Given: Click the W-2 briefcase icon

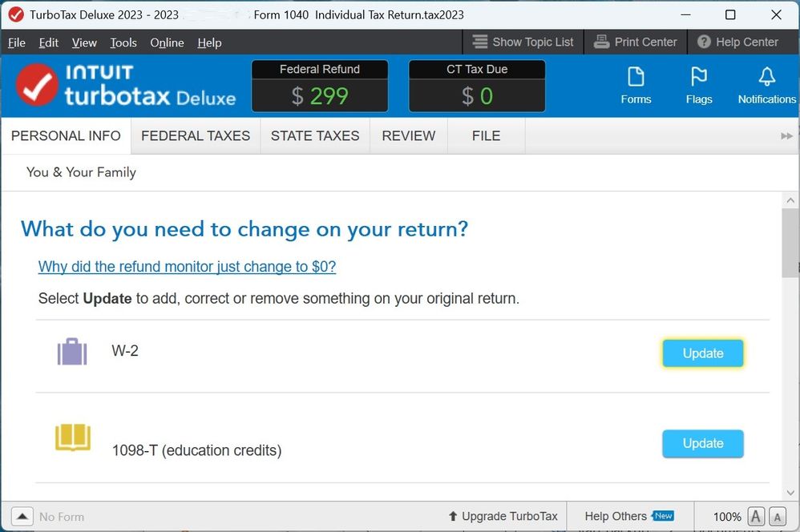Looking at the screenshot, I should pyautogui.click(x=72, y=352).
